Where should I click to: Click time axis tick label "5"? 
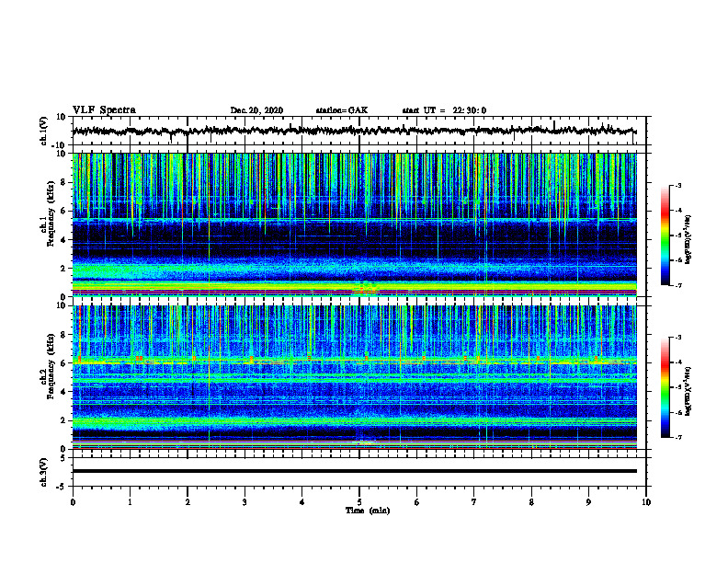pos(359,502)
